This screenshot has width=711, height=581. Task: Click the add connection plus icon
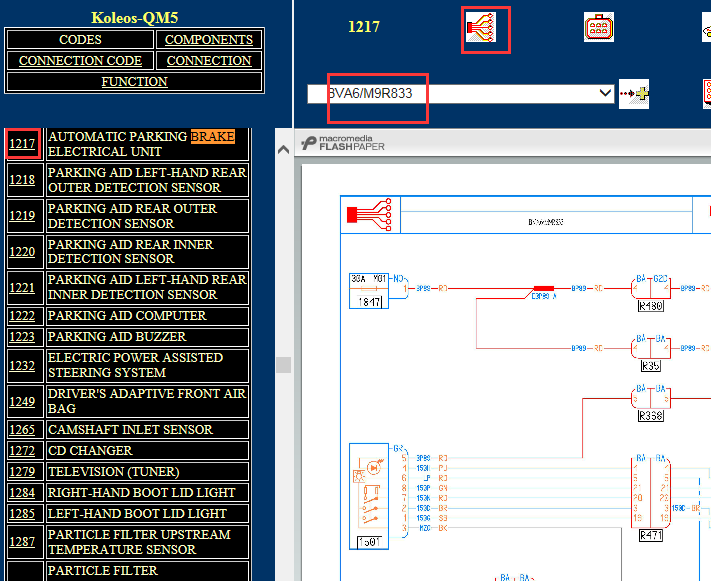[x=634, y=94]
